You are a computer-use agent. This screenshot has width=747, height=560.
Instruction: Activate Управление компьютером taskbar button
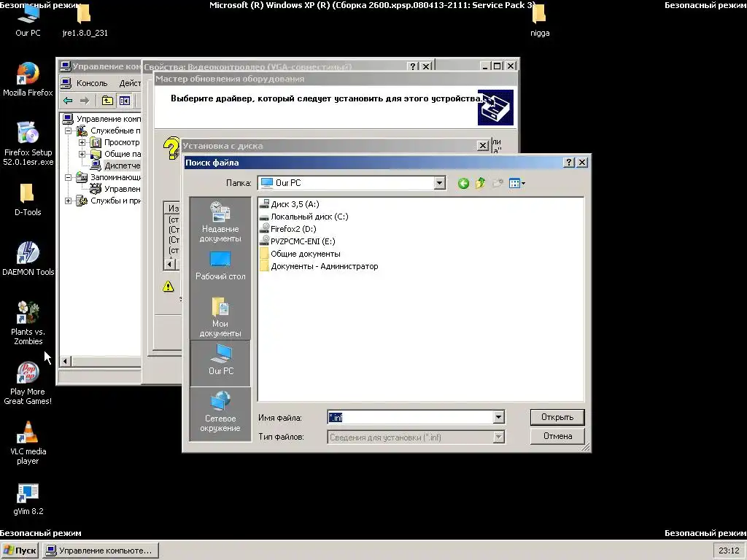tap(100, 551)
